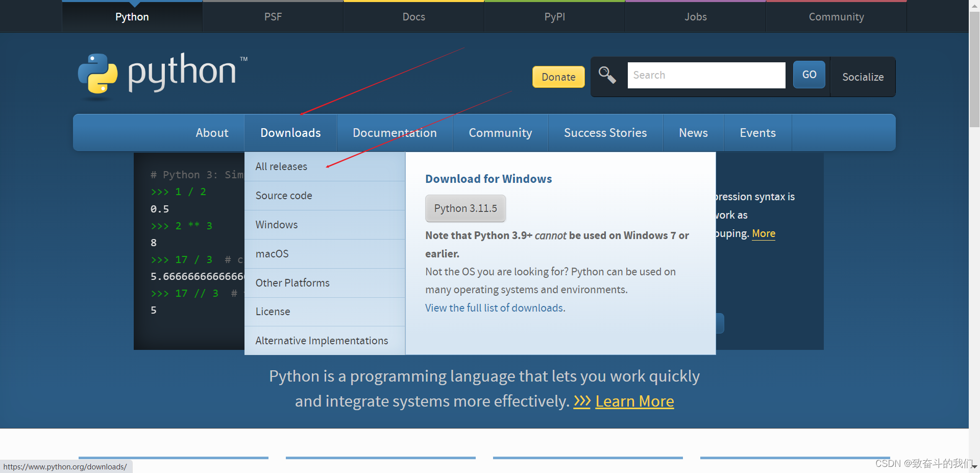Go to the PyPI top tab
Screen dimensions: 980x473
[x=555, y=17]
